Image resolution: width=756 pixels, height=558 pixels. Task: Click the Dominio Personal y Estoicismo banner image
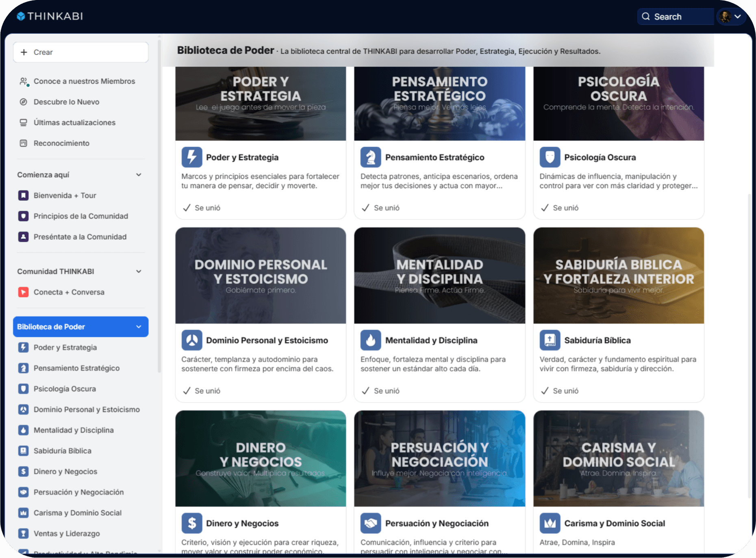tap(261, 276)
